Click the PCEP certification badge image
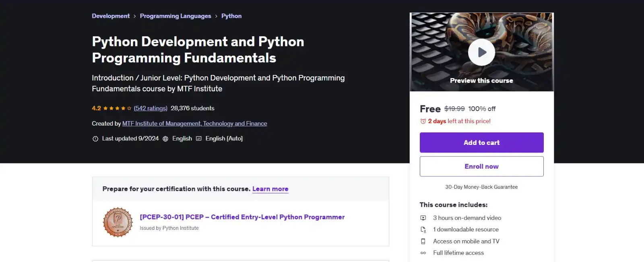644x262 pixels. point(118,223)
